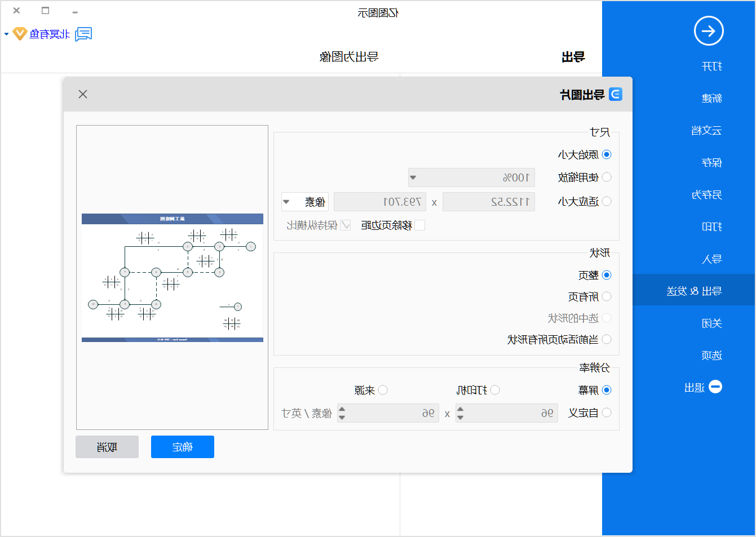The width and height of the screenshot is (756, 537).
Task: Open the message feedback chat icon
Action: [83, 34]
